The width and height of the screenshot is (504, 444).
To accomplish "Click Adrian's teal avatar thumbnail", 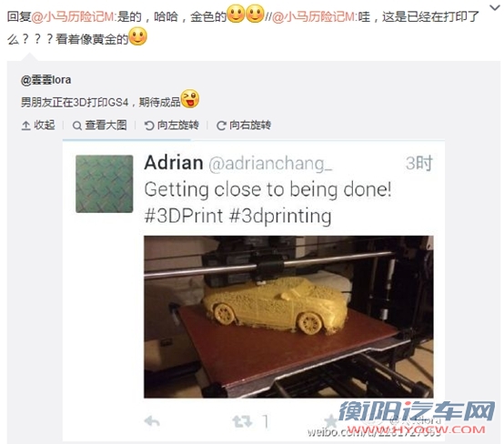I will (104, 184).
